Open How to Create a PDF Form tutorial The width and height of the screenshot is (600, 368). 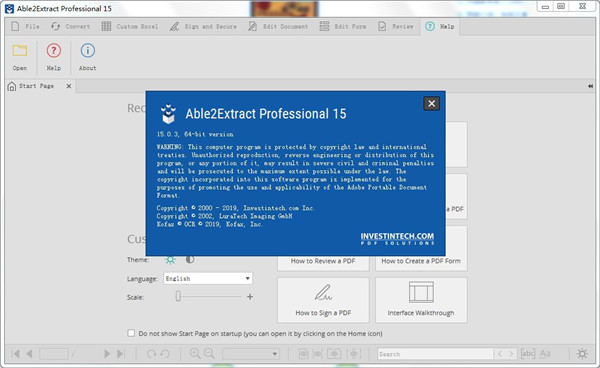(x=421, y=261)
